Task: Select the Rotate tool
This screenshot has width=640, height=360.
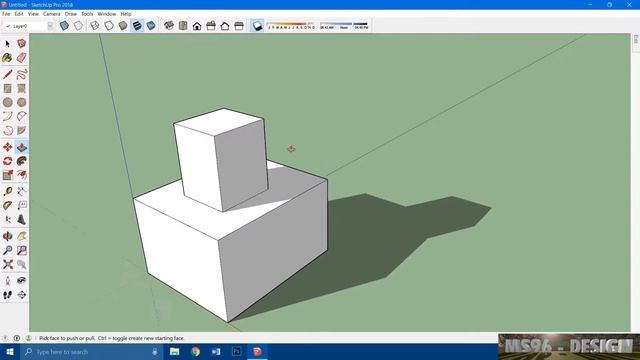Action: click(x=7, y=161)
